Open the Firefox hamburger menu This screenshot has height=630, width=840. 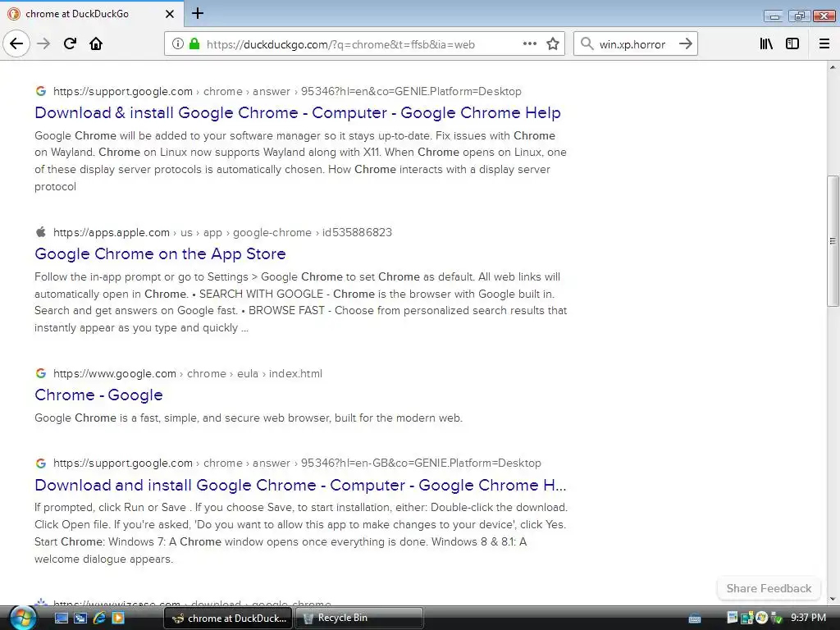824,43
